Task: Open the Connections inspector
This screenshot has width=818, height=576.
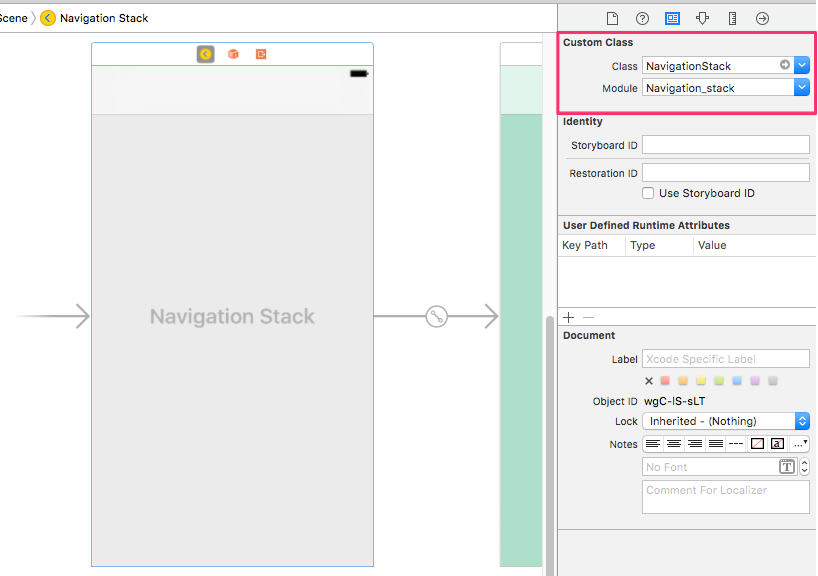Action: tap(761, 17)
